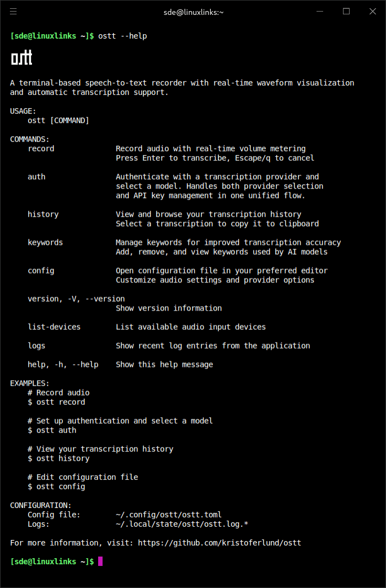This screenshot has height=588, width=386.
Task: Click the 'logs' command entry
Action: pyautogui.click(x=36, y=345)
